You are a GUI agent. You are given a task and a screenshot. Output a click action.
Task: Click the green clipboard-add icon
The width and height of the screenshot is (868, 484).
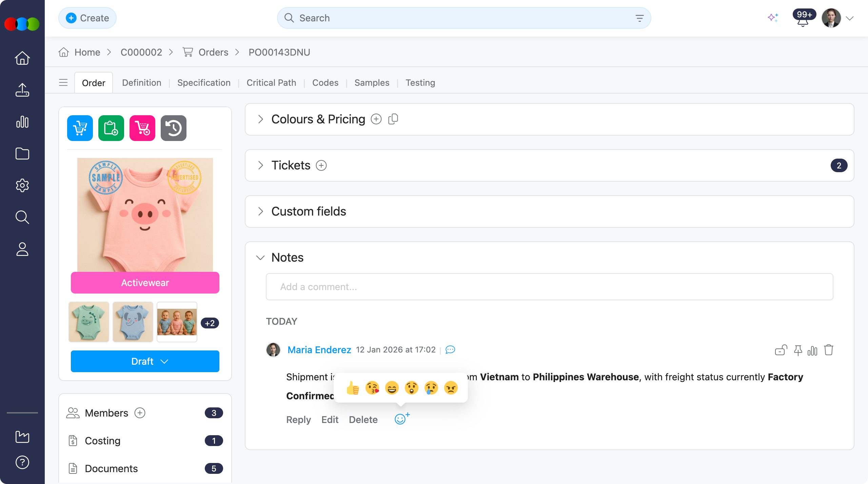[x=111, y=128]
